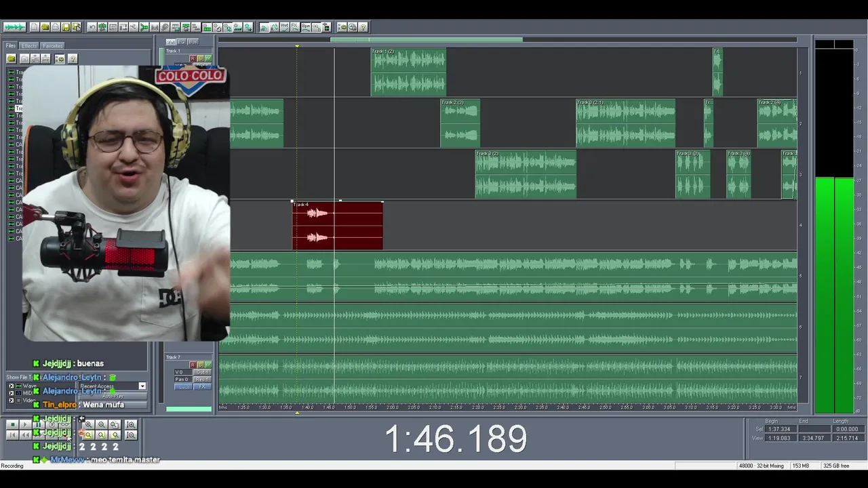The height and width of the screenshot is (488, 868).
Task: Select the Track 2 (3) audio clip
Action: (x=460, y=123)
